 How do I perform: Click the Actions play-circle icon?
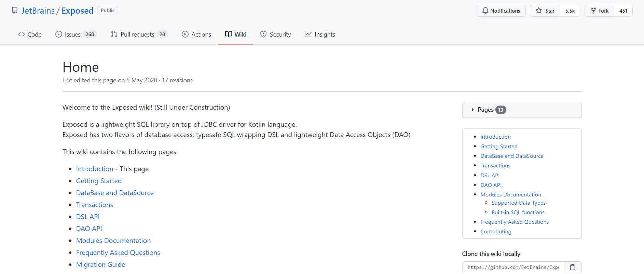click(185, 34)
